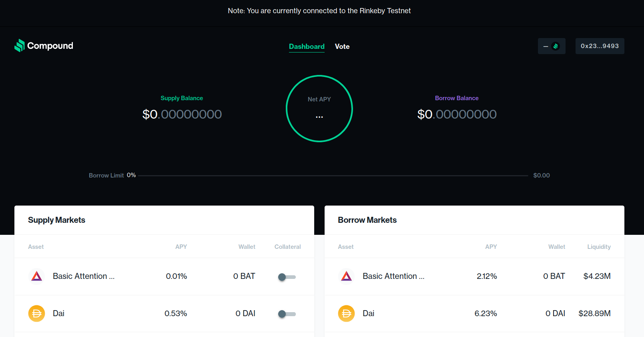Click the Liquidity column header
Viewport: 644px width, 337px height.
(x=599, y=247)
